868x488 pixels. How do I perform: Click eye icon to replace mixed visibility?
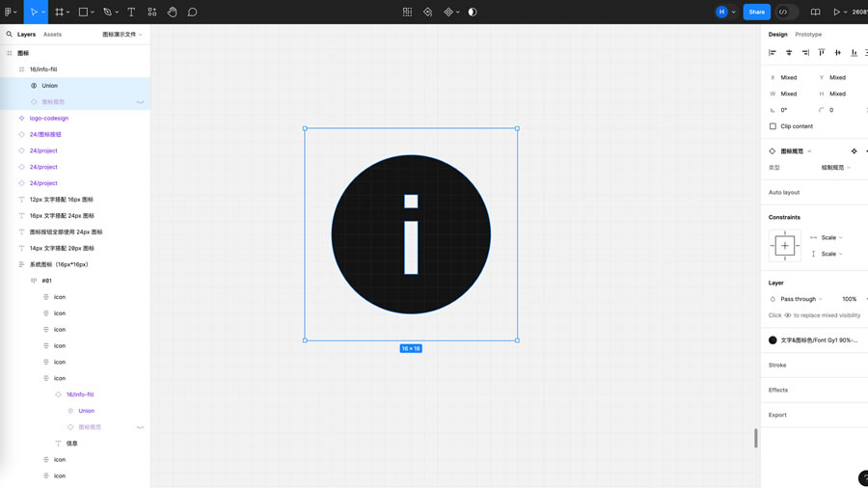coord(788,315)
